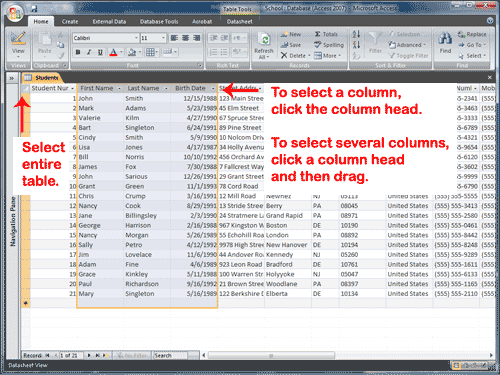Screen dimensions: 500x375
Task: Click the Filter funnel icon
Action: (375, 39)
